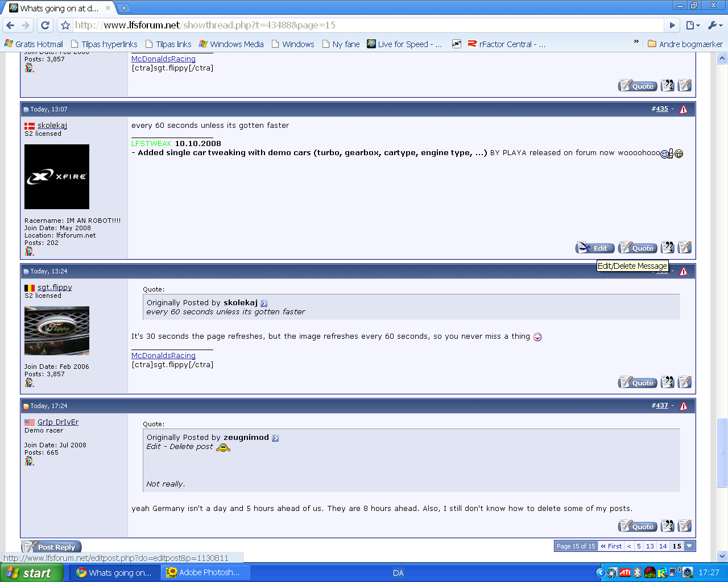Click the Post Reply button
This screenshot has height=582, width=728.
coord(52,547)
